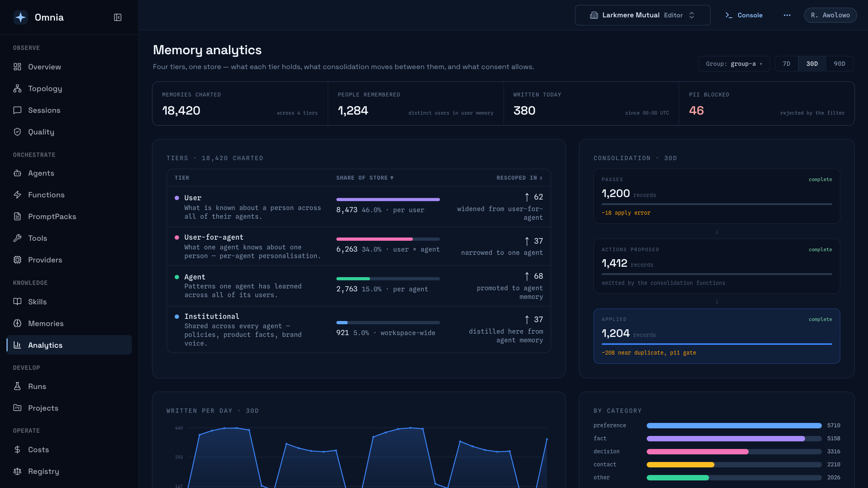Select the 7D time range

(x=786, y=64)
